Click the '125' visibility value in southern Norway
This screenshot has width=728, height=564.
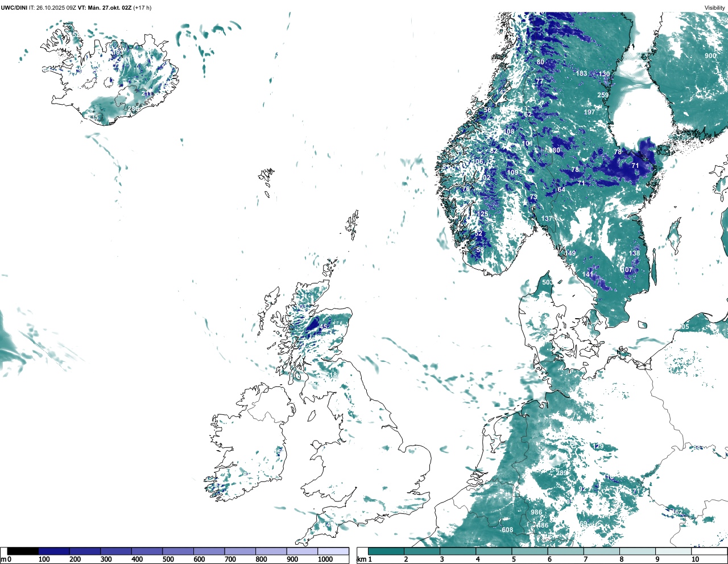(482, 214)
